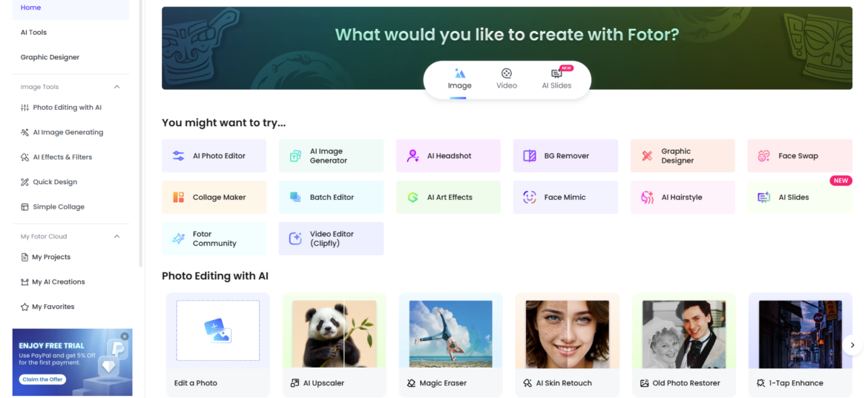Click the Fotor Community icon

[178, 239]
